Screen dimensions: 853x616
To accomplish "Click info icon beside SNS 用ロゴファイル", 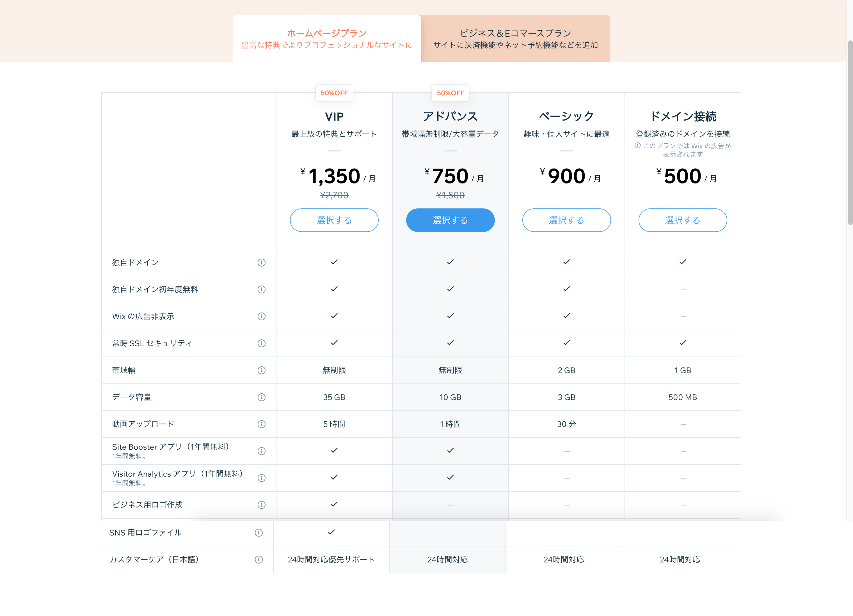I will coord(259,533).
